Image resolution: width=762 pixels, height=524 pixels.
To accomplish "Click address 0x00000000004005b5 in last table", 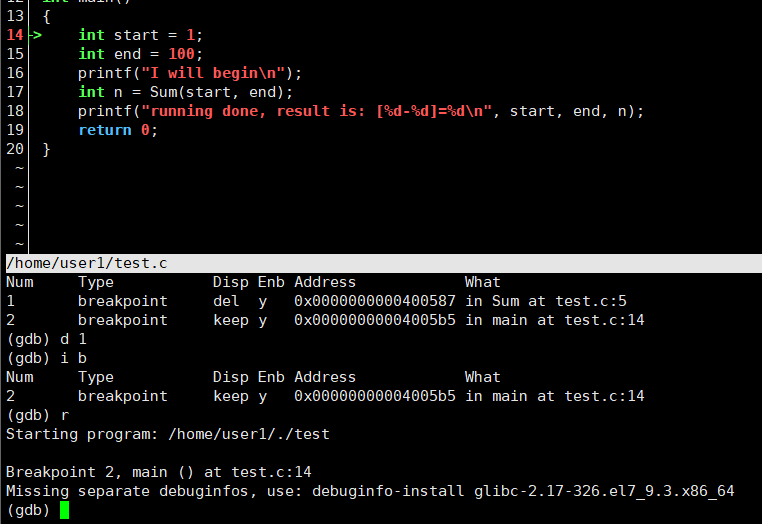I will pyautogui.click(x=375, y=396).
